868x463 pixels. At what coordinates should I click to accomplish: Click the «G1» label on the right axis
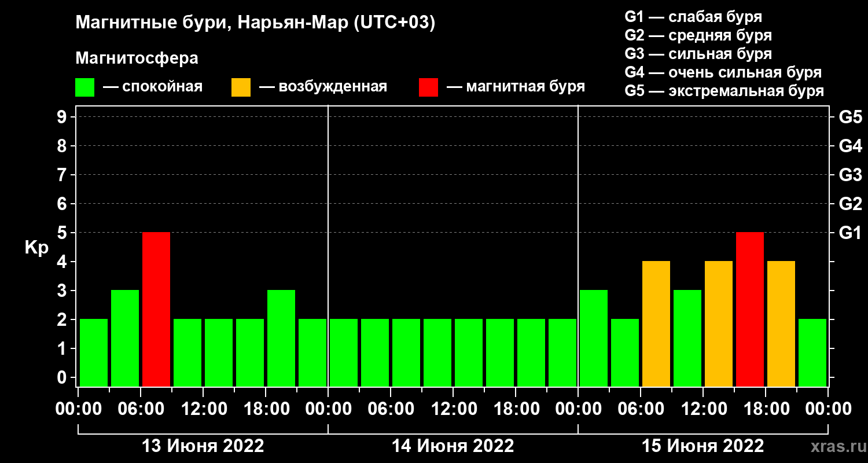pos(850,233)
